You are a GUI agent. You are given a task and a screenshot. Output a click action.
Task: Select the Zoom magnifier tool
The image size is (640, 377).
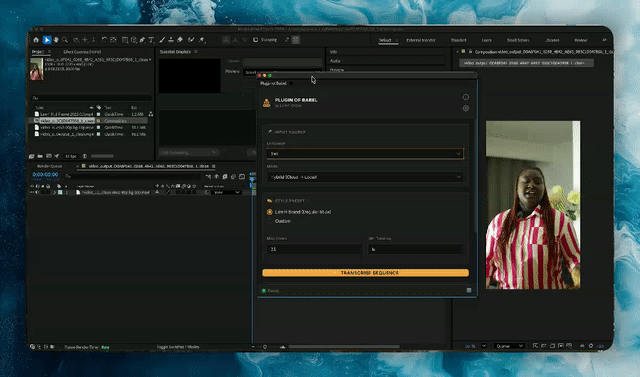[x=65, y=40]
